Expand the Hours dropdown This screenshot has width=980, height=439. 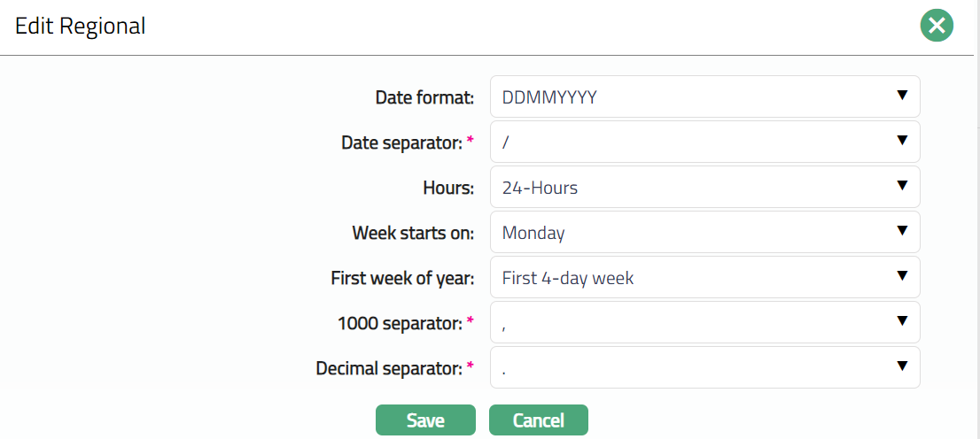point(704,187)
